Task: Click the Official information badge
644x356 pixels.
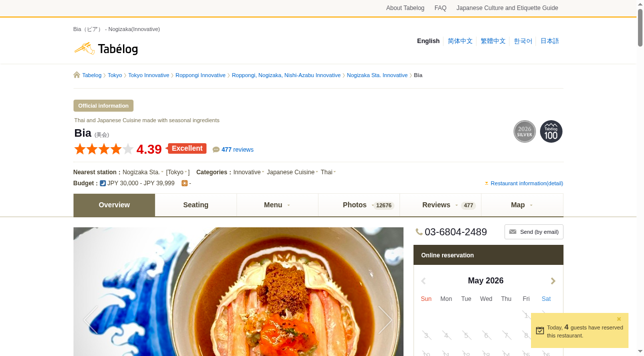Action: [x=103, y=106]
